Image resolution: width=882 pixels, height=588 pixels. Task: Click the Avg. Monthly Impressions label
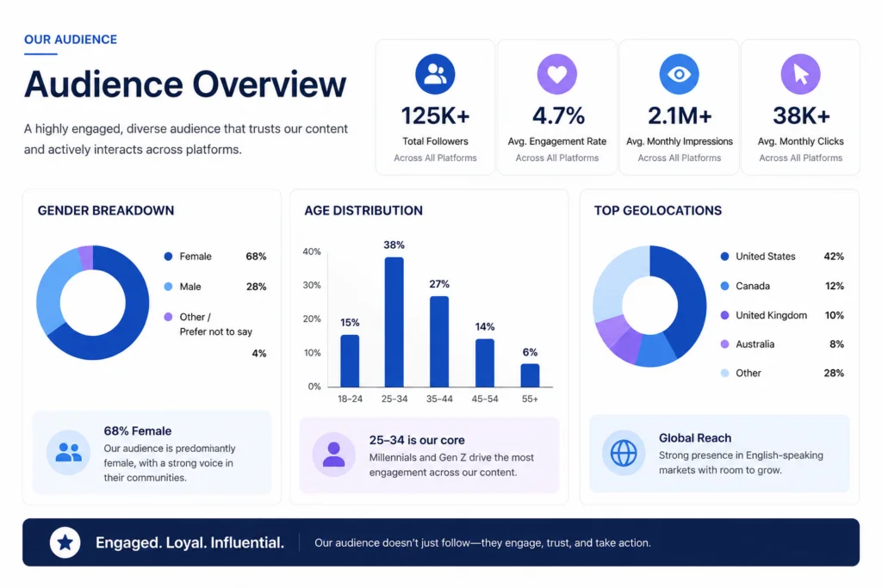[679, 142]
